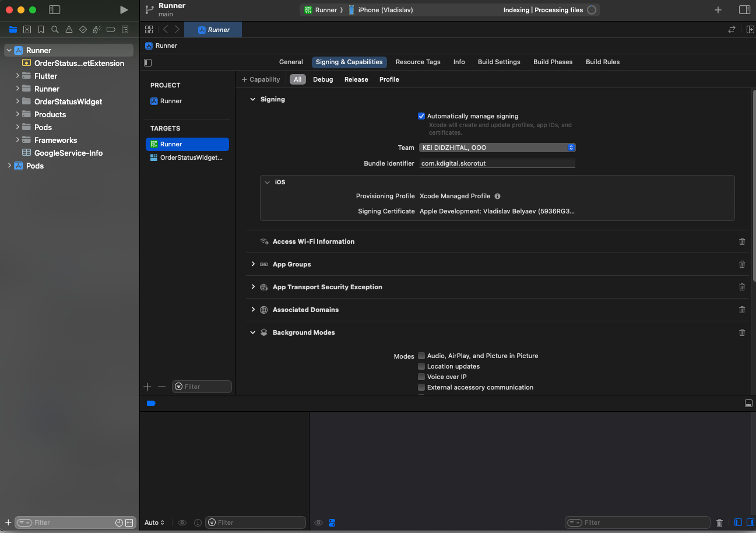Open the Bookmark navigator icon
Image resolution: width=756 pixels, height=533 pixels.
click(x=41, y=29)
